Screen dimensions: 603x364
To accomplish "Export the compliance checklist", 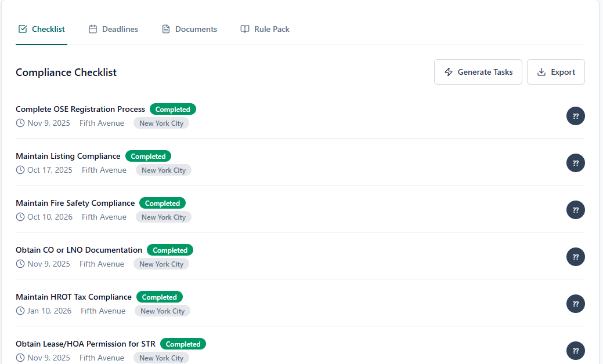I will coord(555,71).
